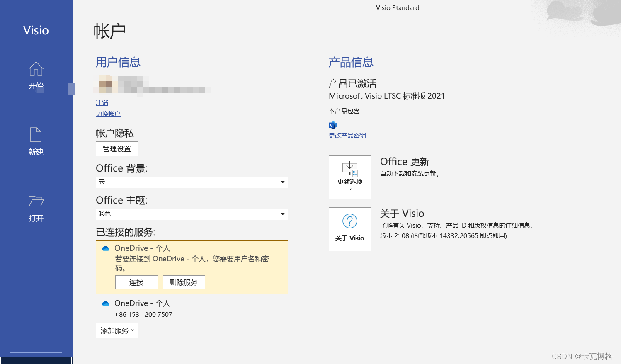Image resolution: width=621 pixels, height=364 pixels.
Task: Click the 若要连接到 OneDrive message text
Action: click(192, 263)
